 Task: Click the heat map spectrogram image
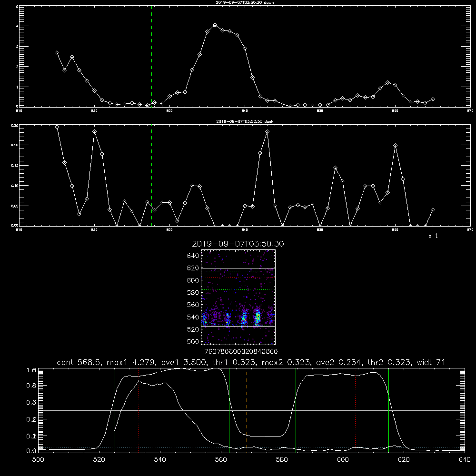(238, 297)
